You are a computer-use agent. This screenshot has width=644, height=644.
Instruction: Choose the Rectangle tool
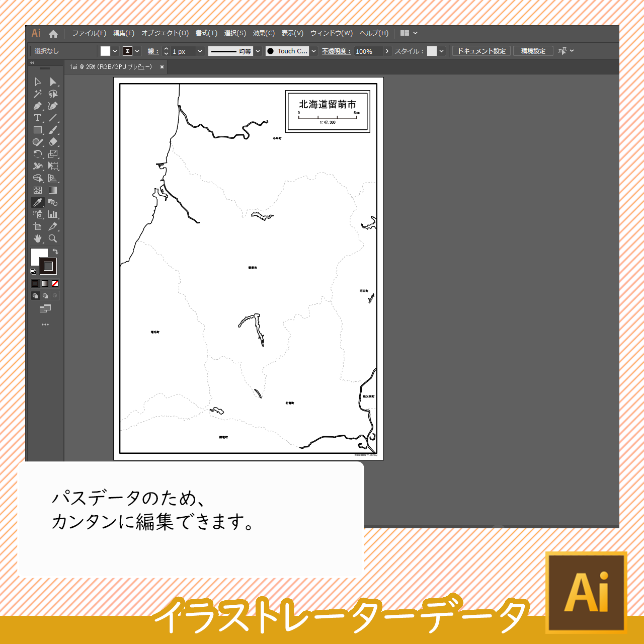pyautogui.click(x=38, y=130)
